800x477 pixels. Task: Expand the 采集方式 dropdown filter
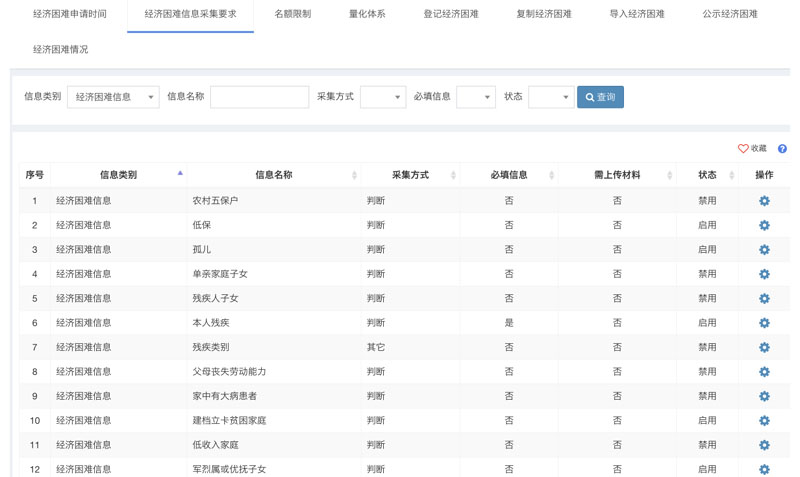382,97
